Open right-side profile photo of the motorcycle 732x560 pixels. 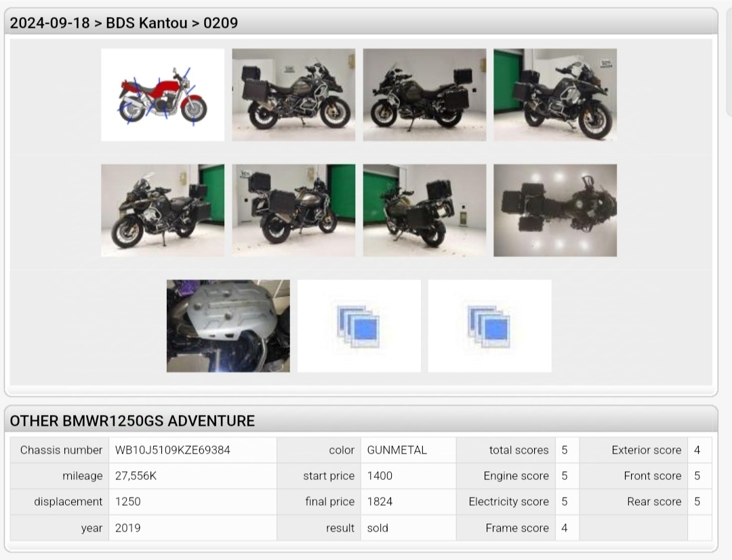[x=293, y=95]
